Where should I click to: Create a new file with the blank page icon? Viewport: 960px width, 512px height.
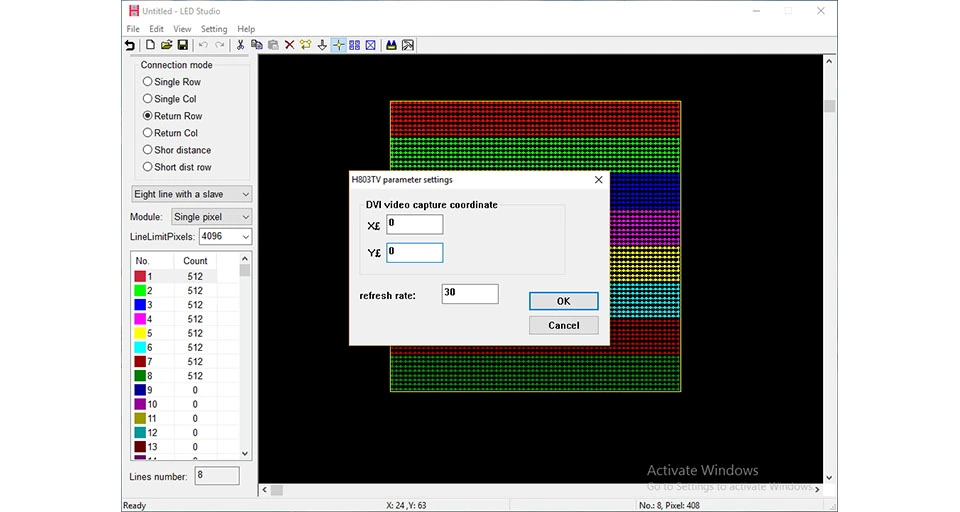(x=150, y=45)
